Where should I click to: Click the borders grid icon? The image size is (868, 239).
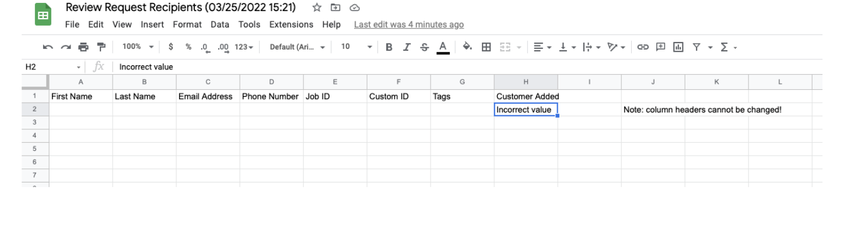point(486,47)
